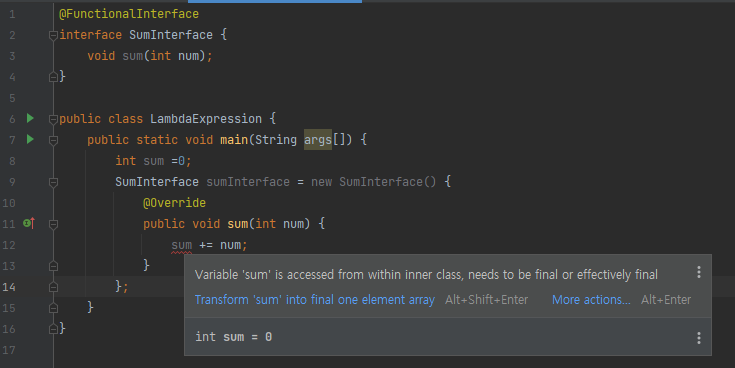Screen dimensions: 735x368
Task: Click 'LambdaExpression' class name
Action: click(206, 119)
